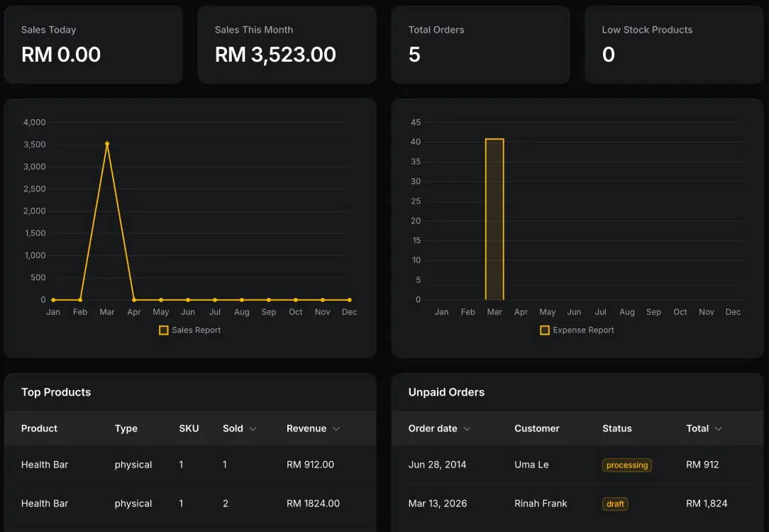Click the RM 3,523.00 monthly sales value
This screenshot has width=769, height=532.
[275, 55]
